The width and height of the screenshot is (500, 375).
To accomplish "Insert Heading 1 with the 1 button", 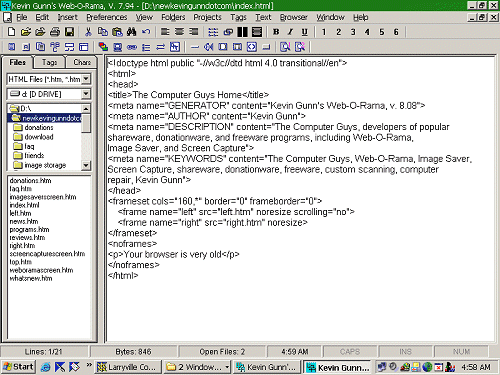I will [x=324, y=32].
